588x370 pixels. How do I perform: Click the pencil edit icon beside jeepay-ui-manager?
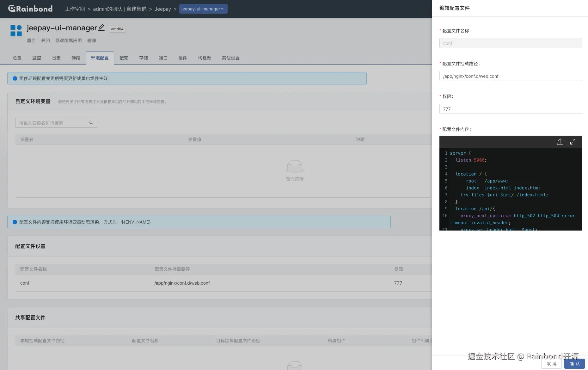(101, 28)
